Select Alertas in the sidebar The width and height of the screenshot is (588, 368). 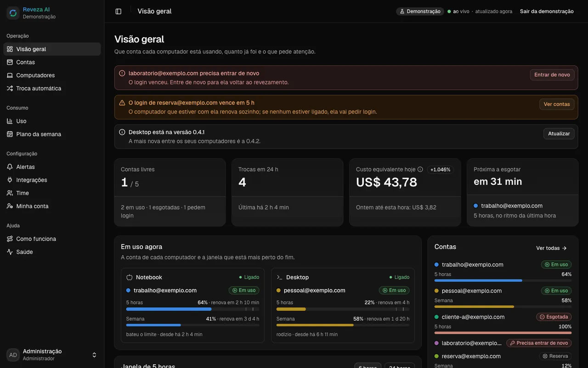point(52,167)
